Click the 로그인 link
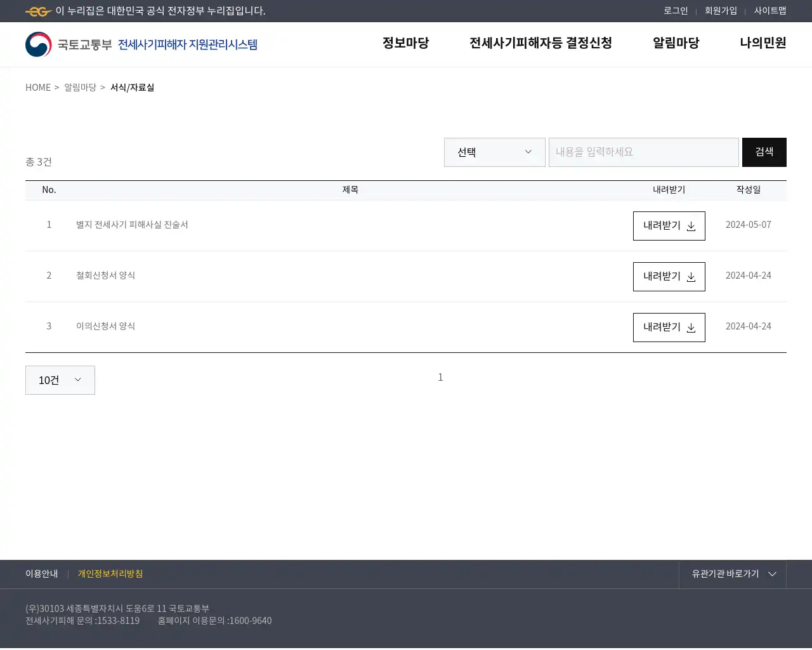 (x=676, y=11)
